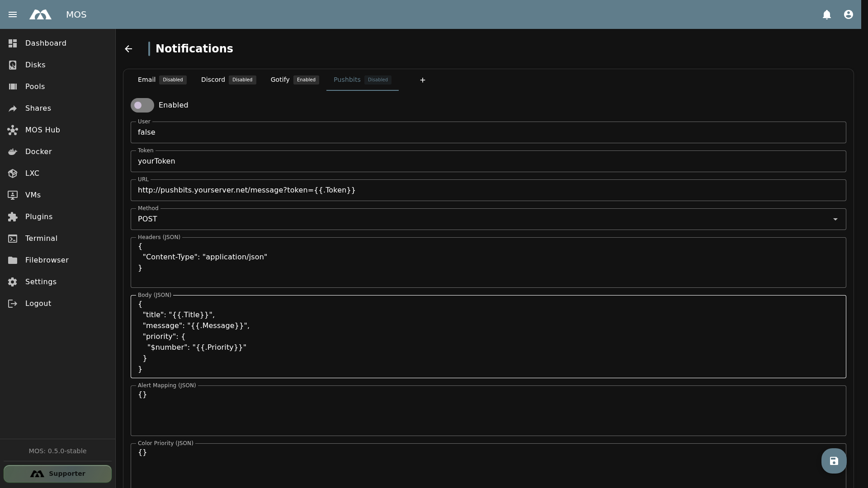The image size is (868, 488).
Task: Click the Disabled badge beside Email
Action: pos(173,80)
